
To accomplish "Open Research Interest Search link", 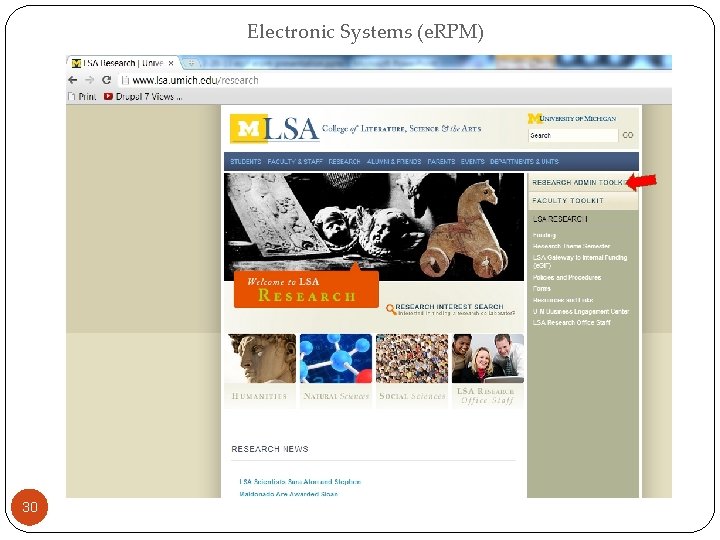I will pos(450,306).
